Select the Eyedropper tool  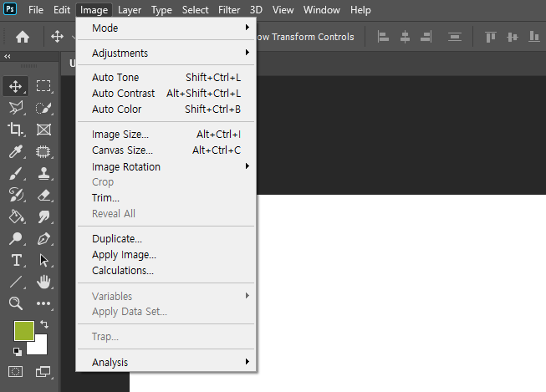coord(15,151)
